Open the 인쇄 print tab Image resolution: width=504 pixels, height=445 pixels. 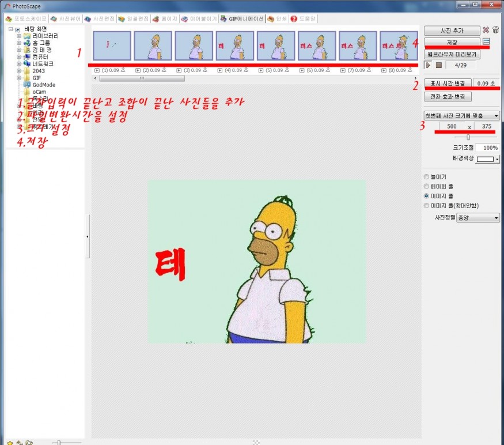point(277,19)
